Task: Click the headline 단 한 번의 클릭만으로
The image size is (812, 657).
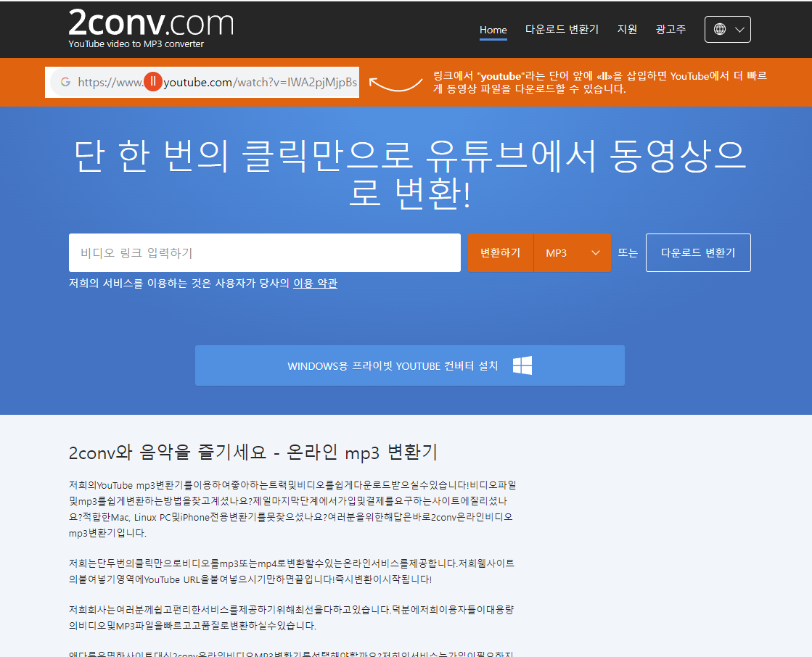Action: (x=409, y=174)
